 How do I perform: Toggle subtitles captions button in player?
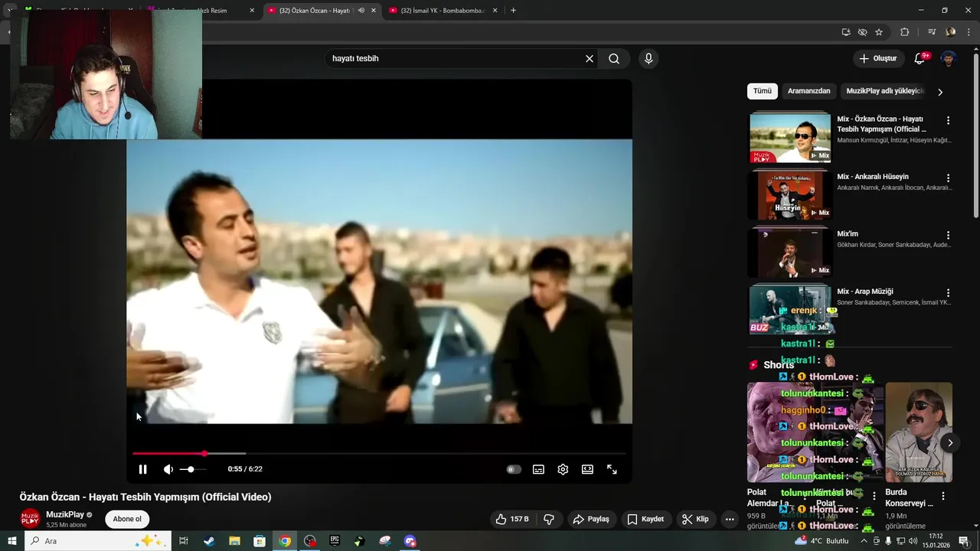point(538,469)
